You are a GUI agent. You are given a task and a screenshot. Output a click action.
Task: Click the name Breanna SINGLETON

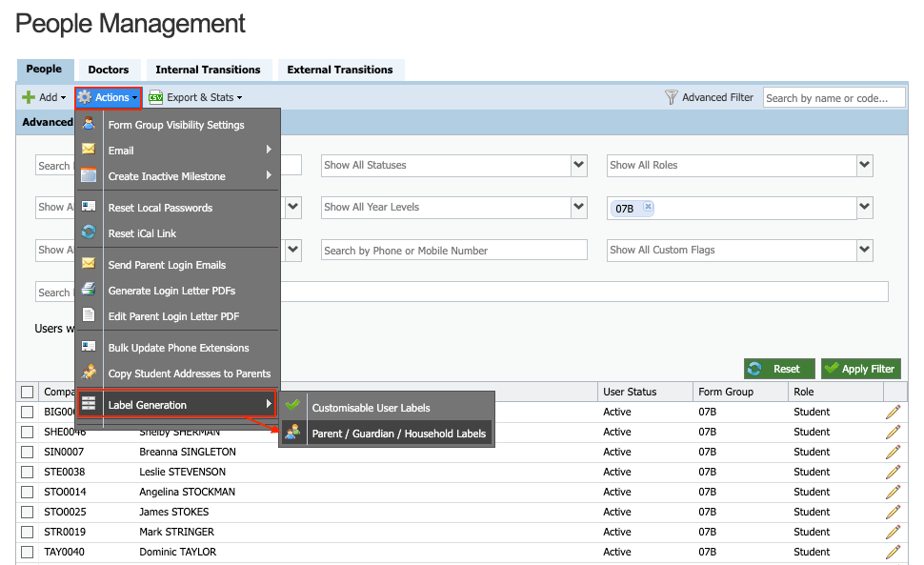tap(188, 452)
